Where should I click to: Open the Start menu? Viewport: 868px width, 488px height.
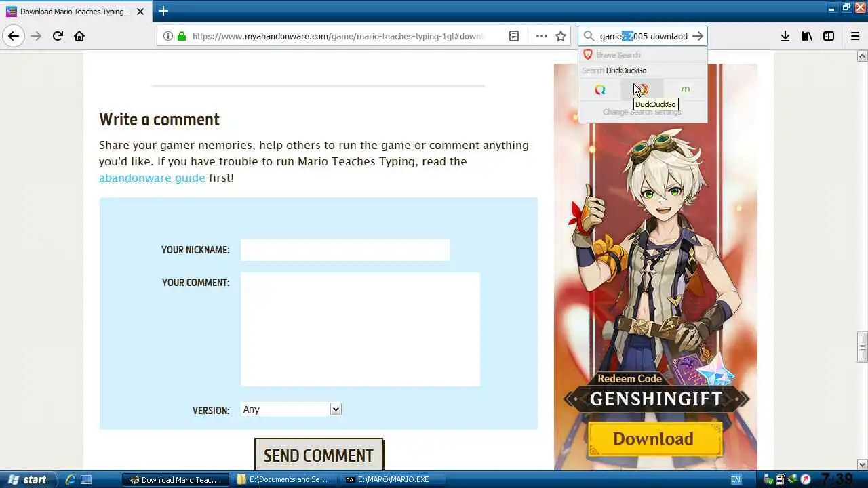(x=27, y=479)
